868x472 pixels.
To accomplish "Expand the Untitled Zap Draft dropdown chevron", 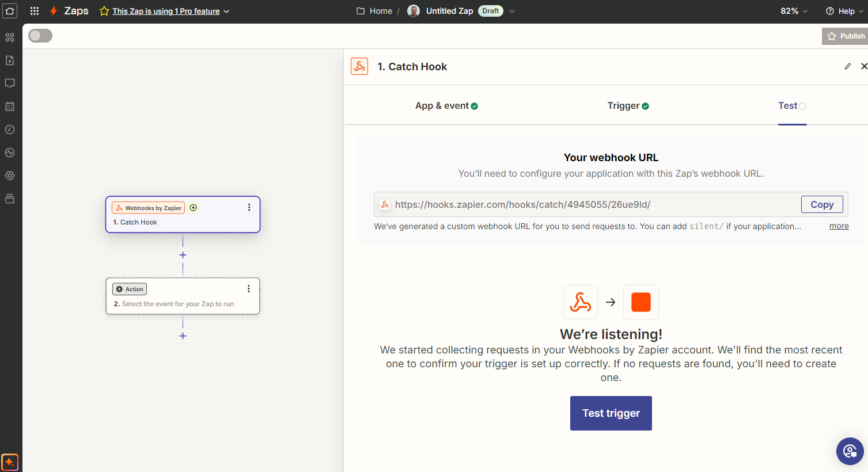I will [x=512, y=12].
